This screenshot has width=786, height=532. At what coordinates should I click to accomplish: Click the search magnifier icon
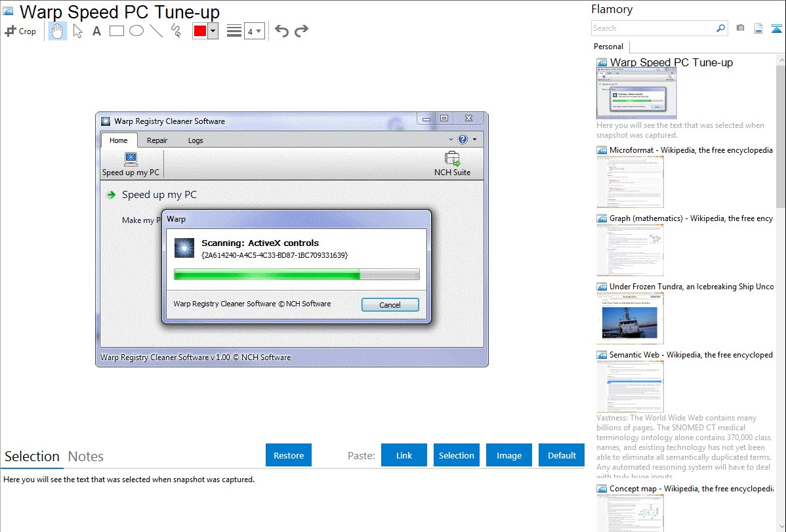(x=721, y=28)
